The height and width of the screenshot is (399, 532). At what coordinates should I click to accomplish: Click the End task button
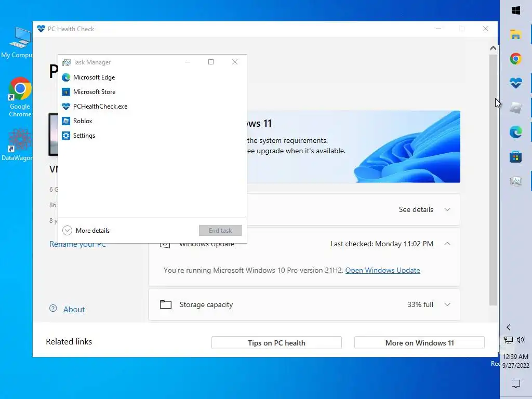click(x=220, y=230)
